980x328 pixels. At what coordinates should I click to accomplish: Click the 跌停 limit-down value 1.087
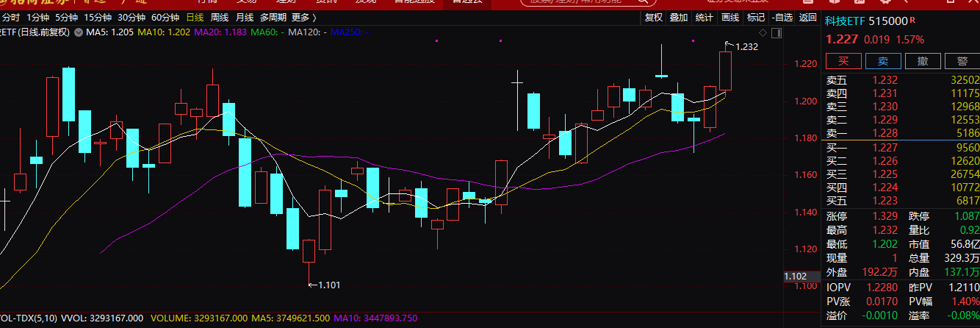966,216
